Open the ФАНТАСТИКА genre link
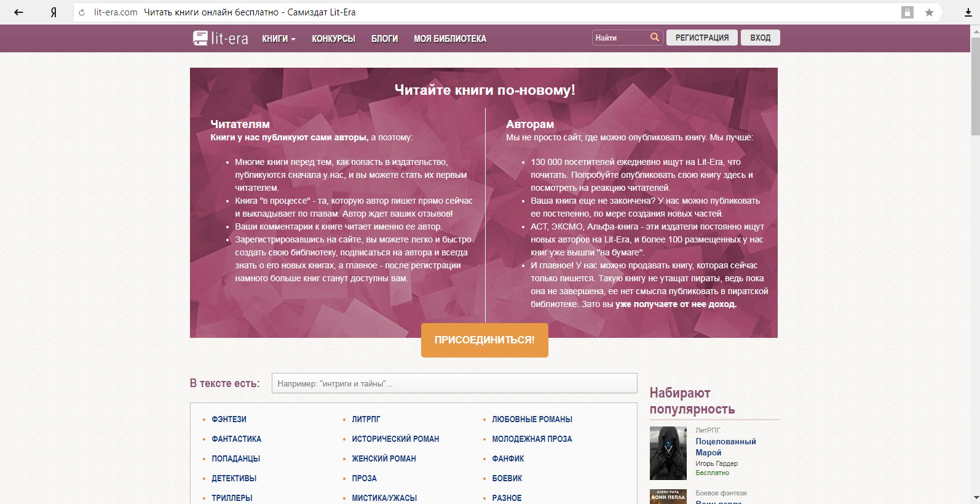980x504 pixels. [x=237, y=439]
